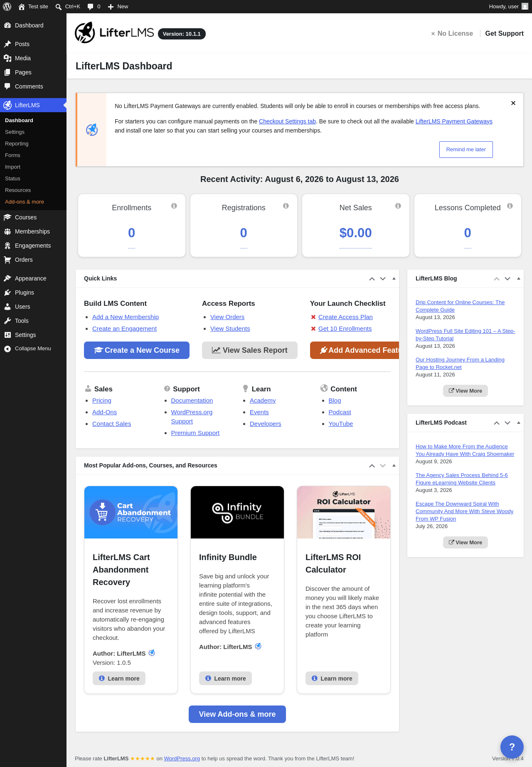
Task: Toggle the LifterLMS Podcast panel
Action: coord(519,423)
